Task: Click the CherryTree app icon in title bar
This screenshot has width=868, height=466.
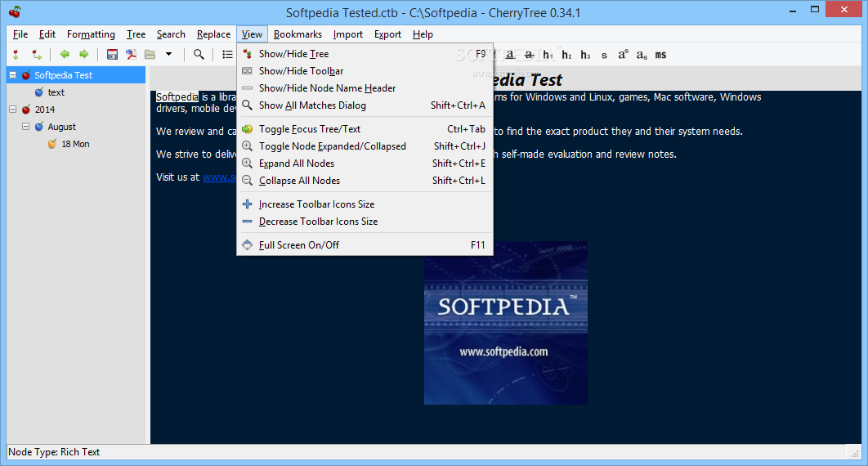Action: (15, 11)
